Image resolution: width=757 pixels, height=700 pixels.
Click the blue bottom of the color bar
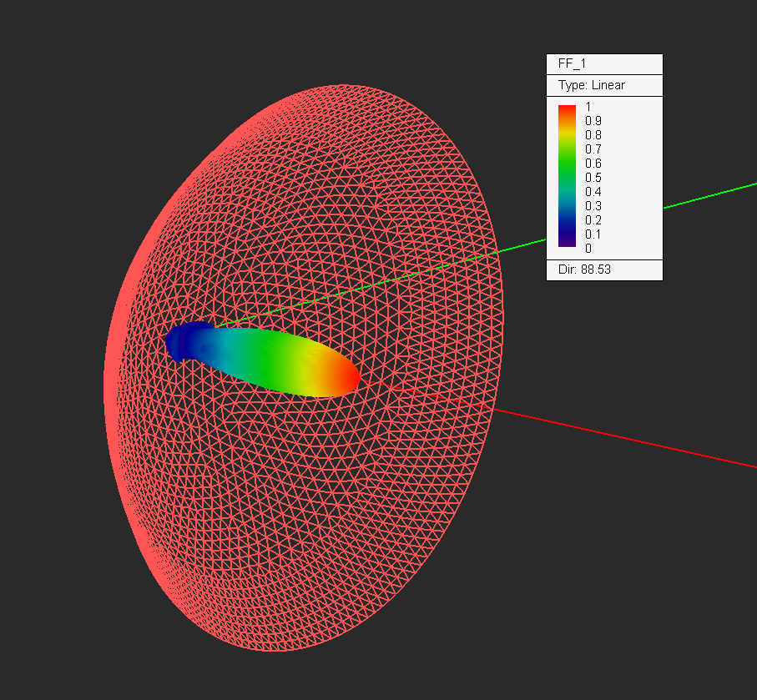tap(567, 225)
